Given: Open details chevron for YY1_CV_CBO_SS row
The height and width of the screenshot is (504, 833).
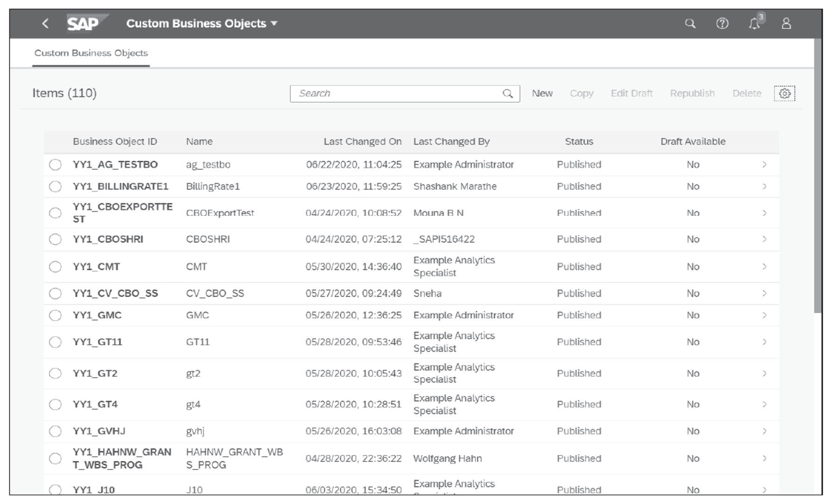Looking at the screenshot, I should coord(764,293).
